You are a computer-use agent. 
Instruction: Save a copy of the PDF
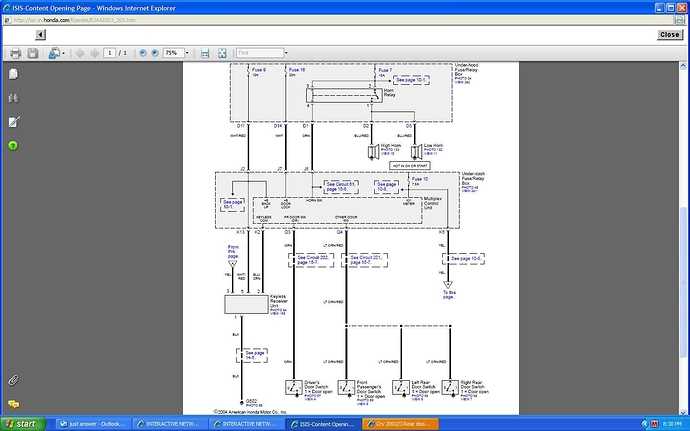[33, 53]
